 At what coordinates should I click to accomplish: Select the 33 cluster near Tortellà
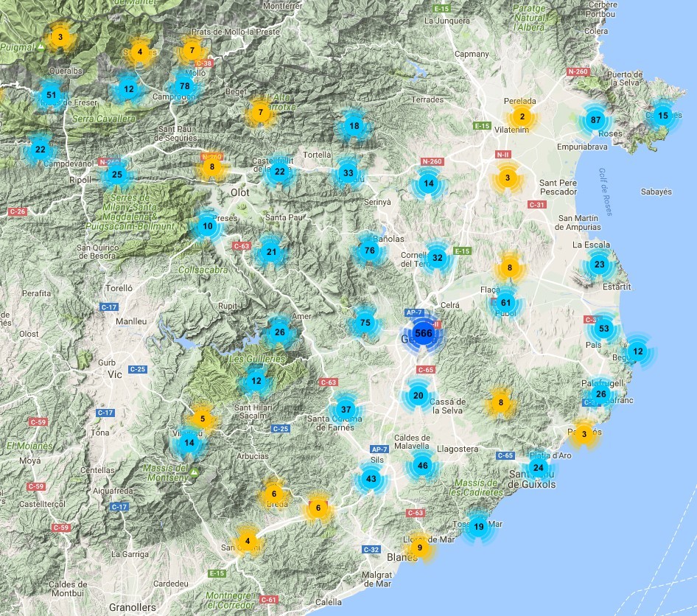(348, 174)
